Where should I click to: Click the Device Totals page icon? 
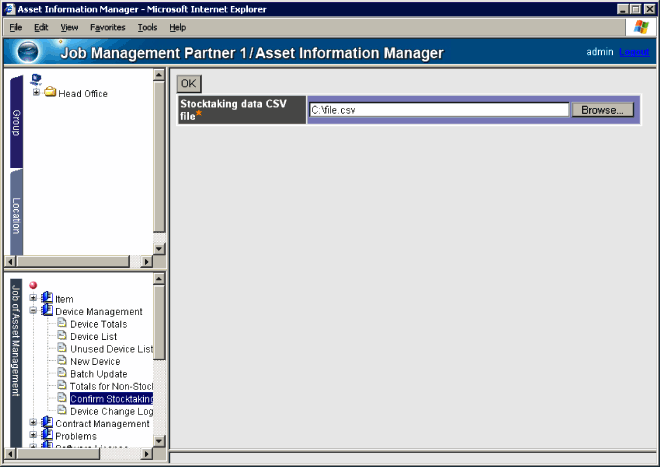click(x=62, y=323)
